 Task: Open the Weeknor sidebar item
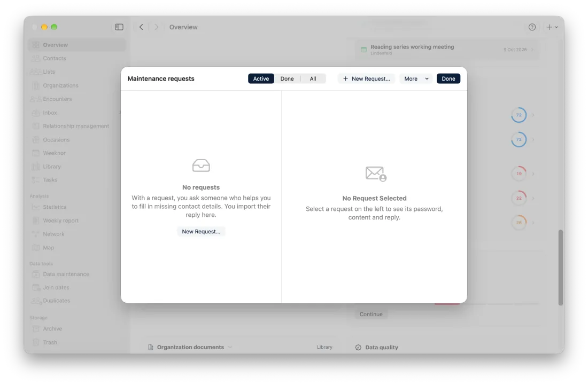click(x=77, y=153)
